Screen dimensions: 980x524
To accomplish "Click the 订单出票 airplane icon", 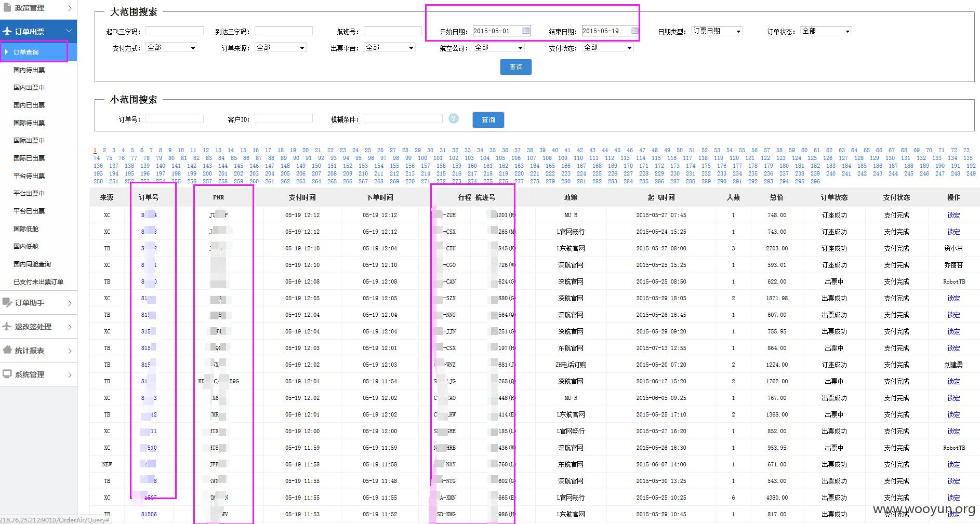I will pos(7,31).
